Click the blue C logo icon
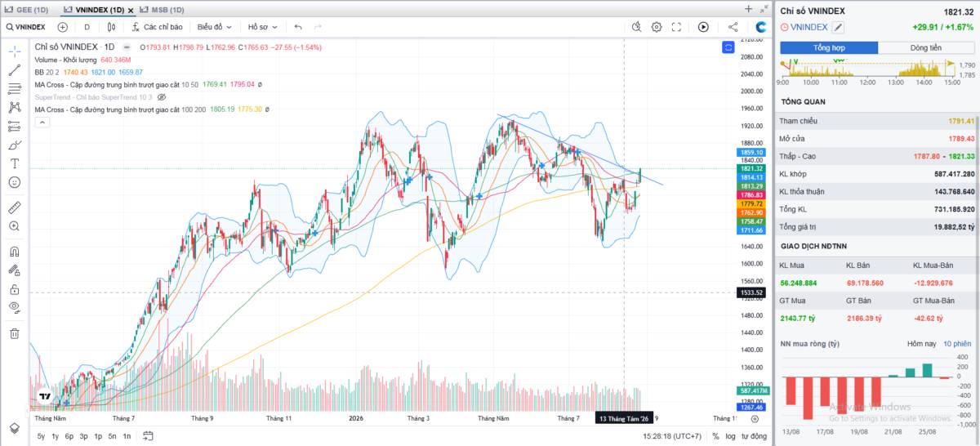 [x=760, y=27]
